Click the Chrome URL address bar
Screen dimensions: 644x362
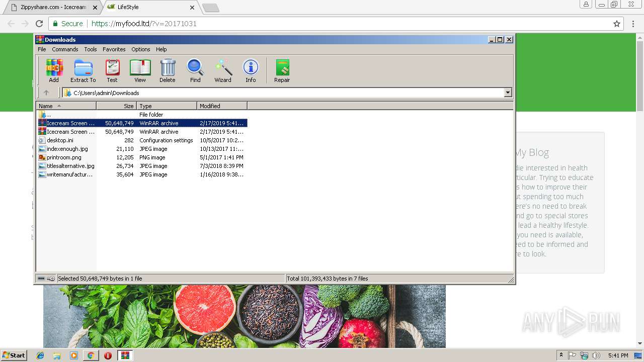pyautogui.click(x=336, y=24)
